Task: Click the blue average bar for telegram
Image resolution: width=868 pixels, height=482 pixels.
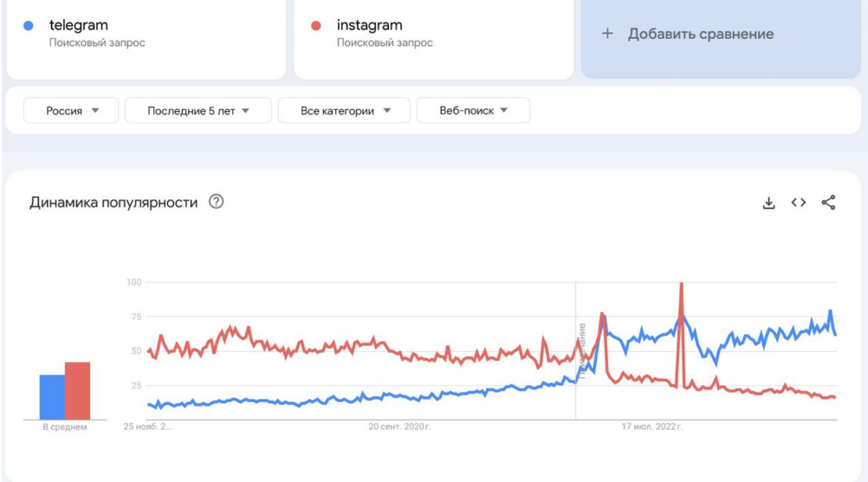Action: [x=52, y=397]
